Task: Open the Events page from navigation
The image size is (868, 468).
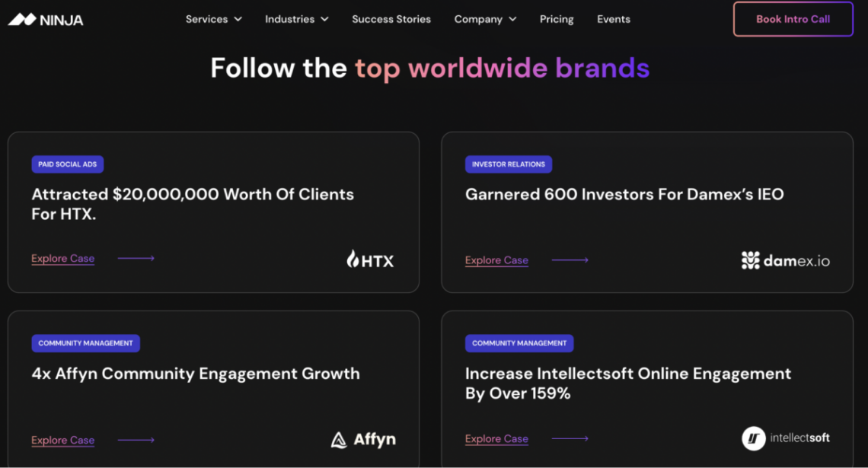Action: (613, 19)
